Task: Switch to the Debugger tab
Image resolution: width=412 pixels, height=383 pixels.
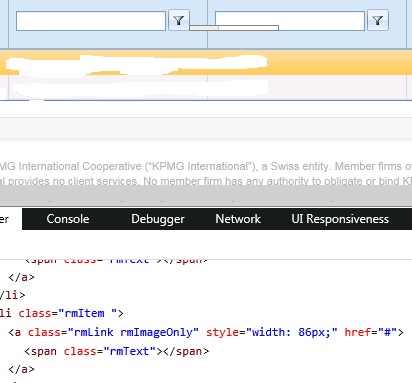Action: click(158, 219)
